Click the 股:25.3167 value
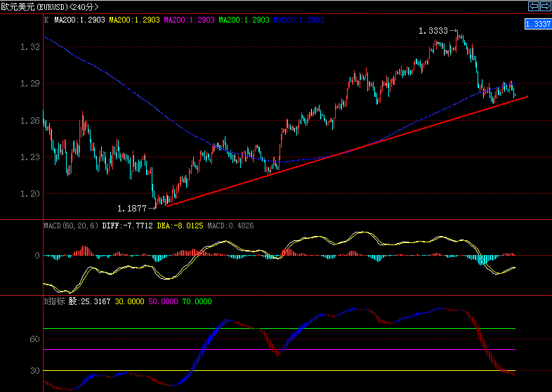Image resolution: width=552 pixels, height=392 pixels. [89, 301]
